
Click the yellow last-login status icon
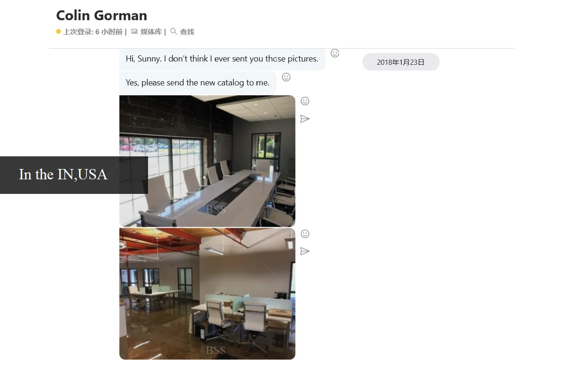59,31
